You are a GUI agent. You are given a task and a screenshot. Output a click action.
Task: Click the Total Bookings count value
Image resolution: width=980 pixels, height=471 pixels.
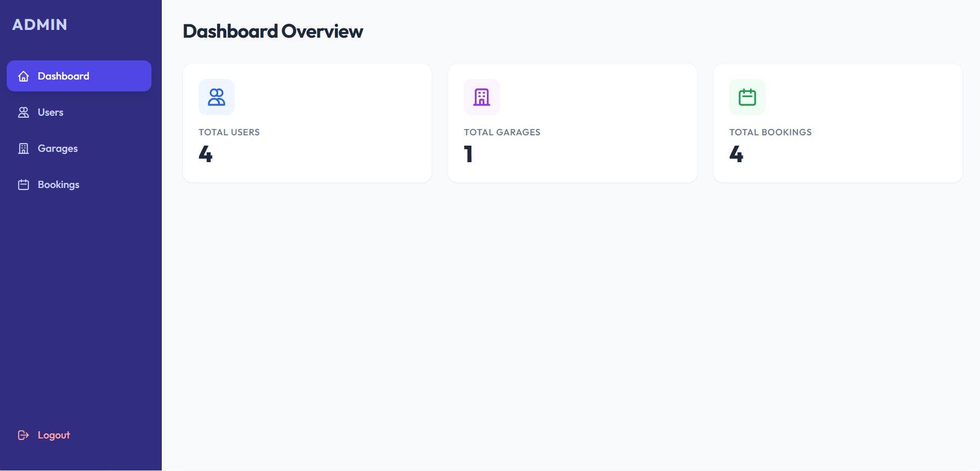tap(737, 154)
